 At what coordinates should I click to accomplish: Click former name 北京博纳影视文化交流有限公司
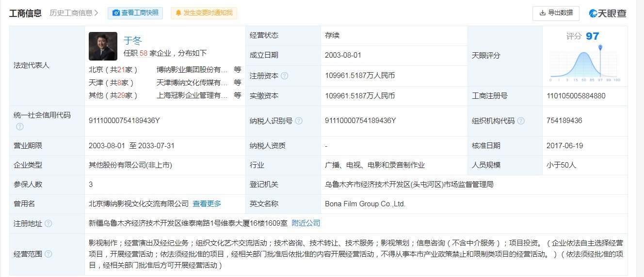(x=139, y=204)
